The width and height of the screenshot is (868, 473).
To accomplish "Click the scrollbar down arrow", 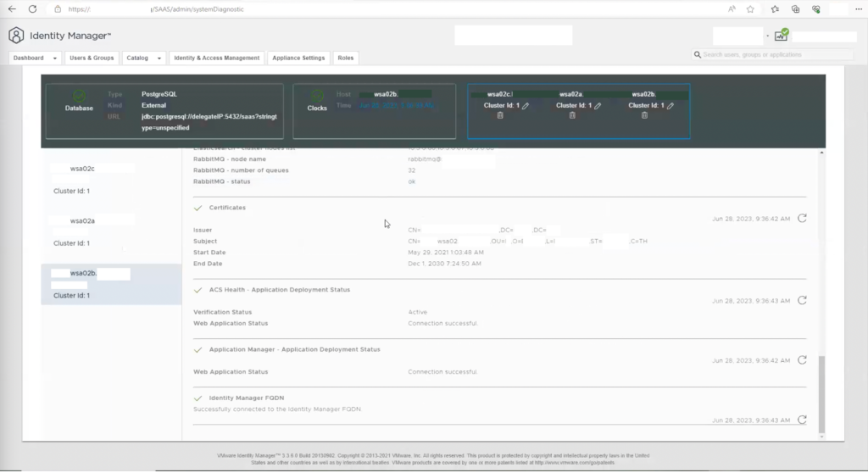I will tap(821, 437).
